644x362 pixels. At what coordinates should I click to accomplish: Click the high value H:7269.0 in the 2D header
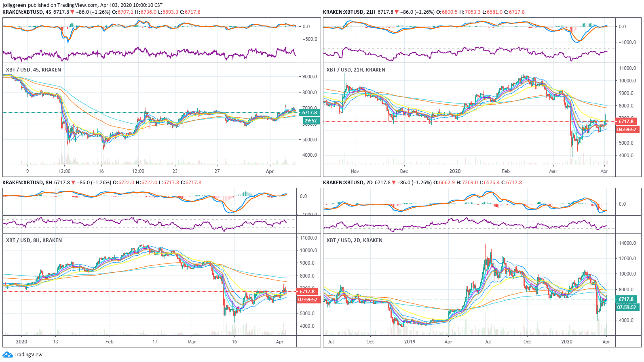467,183
